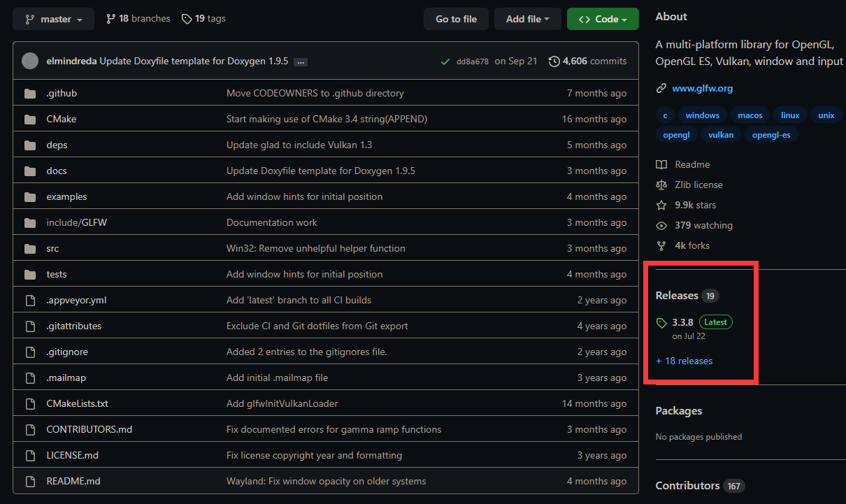Click the file icon next to .gitattributes

[30, 326]
